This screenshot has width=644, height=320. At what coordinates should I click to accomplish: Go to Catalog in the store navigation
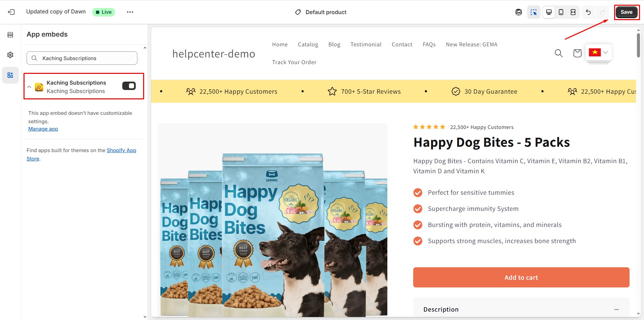[308, 44]
